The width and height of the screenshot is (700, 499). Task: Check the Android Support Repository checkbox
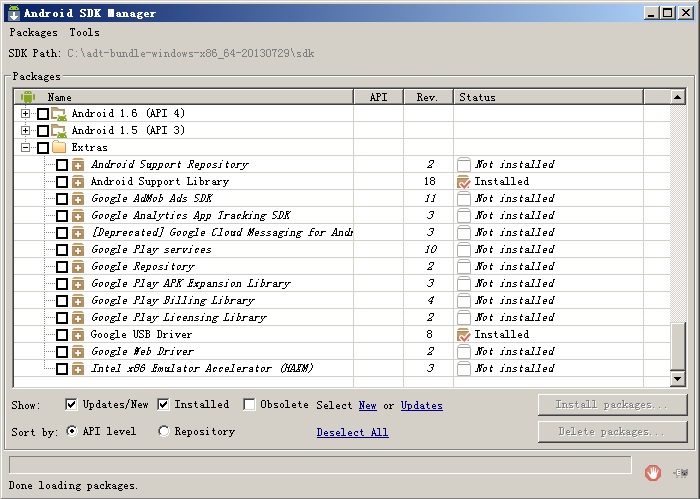[62, 165]
